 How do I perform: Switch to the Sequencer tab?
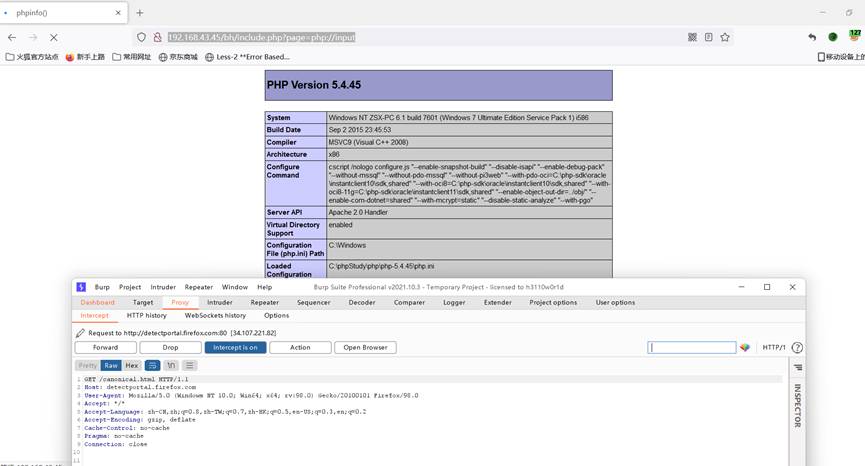coord(313,303)
